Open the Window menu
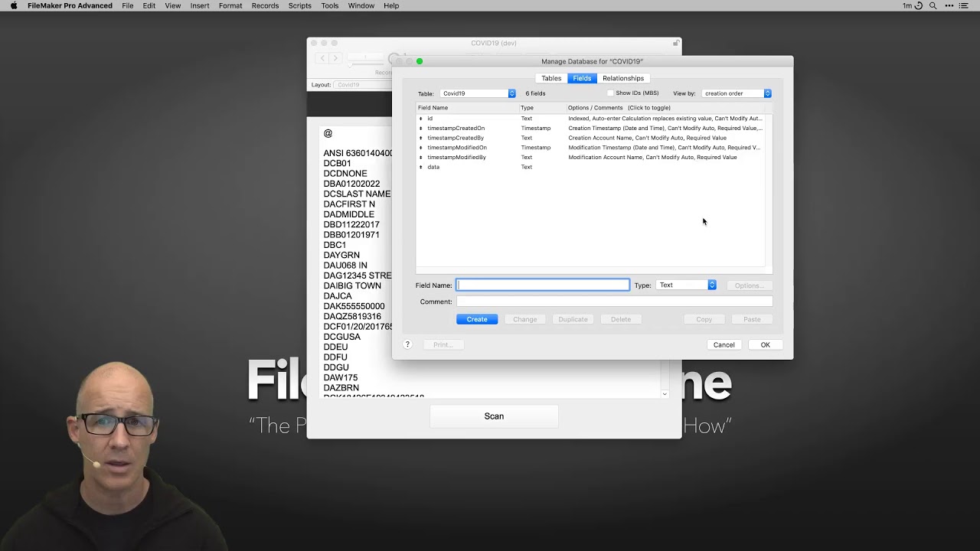The height and width of the screenshot is (551, 980). point(361,5)
